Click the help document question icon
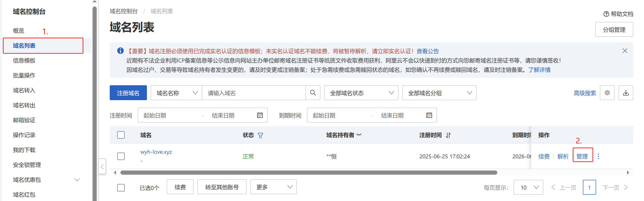 click(x=606, y=14)
